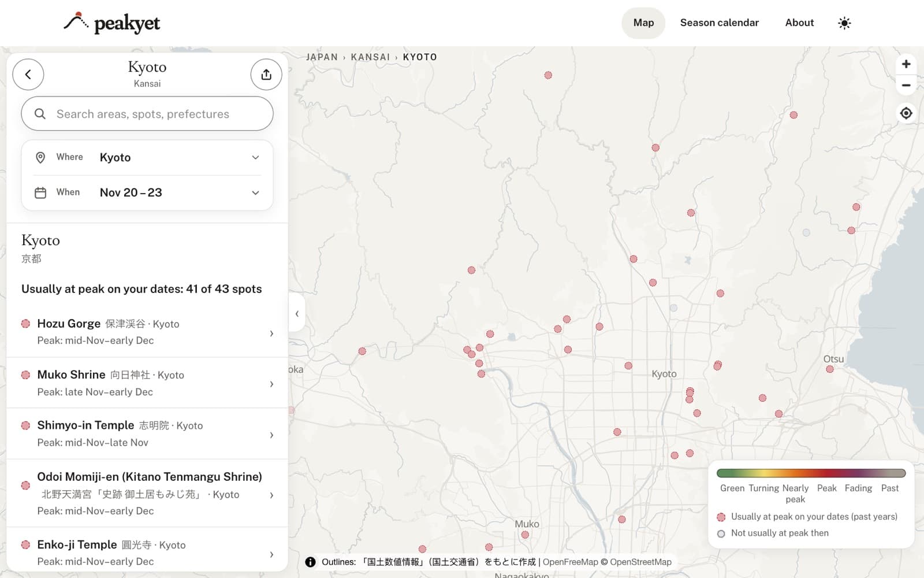The image size is (924, 578).
Task: Click the Otsu city label on map
Action: tap(833, 359)
